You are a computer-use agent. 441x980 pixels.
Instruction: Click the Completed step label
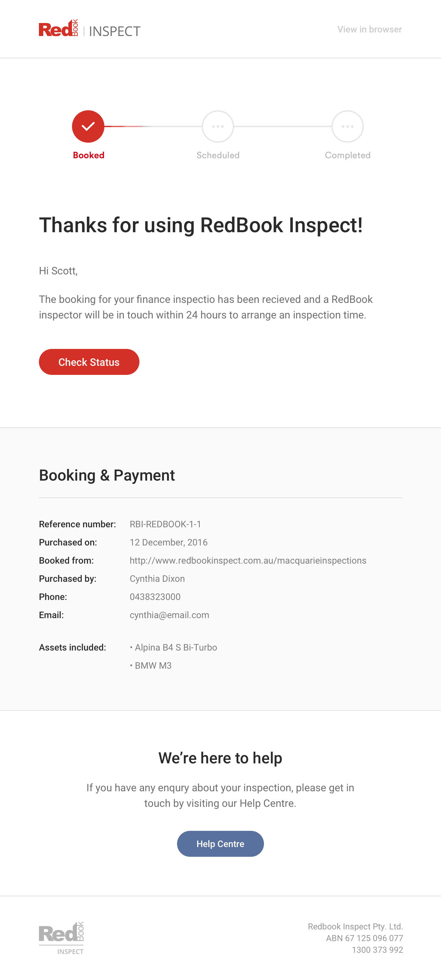pos(347,155)
